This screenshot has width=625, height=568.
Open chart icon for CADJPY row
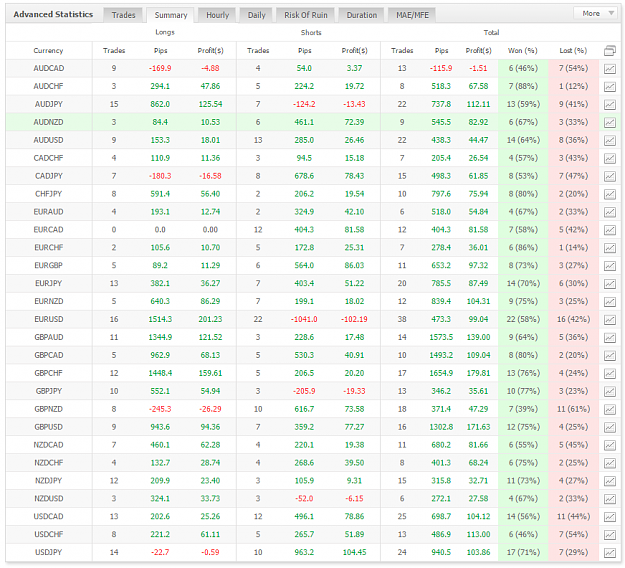609,176
